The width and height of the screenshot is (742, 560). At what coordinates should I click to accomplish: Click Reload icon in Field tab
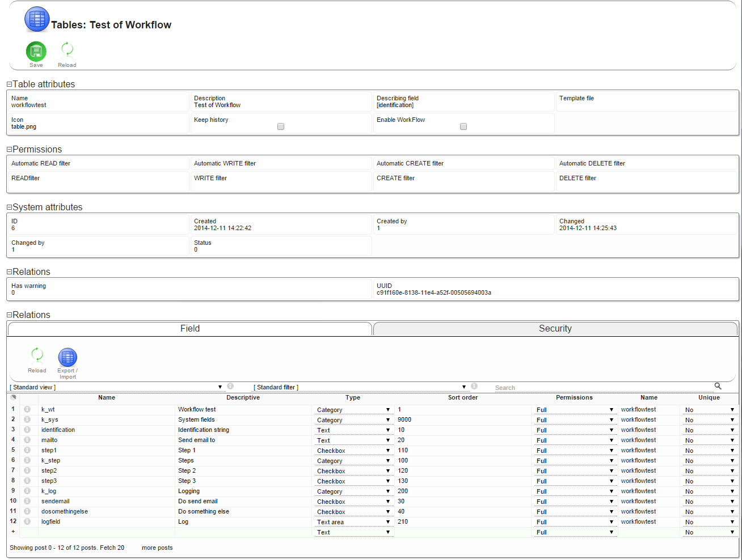pyautogui.click(x=37, y=355)
